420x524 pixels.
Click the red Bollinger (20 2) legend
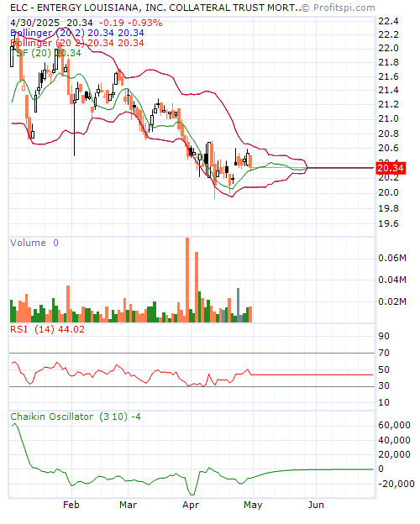[x=77, y=43]
